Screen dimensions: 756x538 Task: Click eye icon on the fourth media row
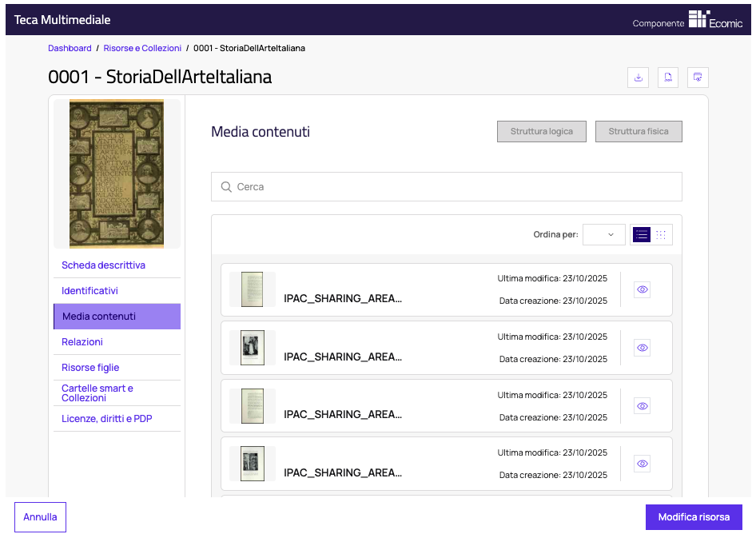(x=642, y=464)
